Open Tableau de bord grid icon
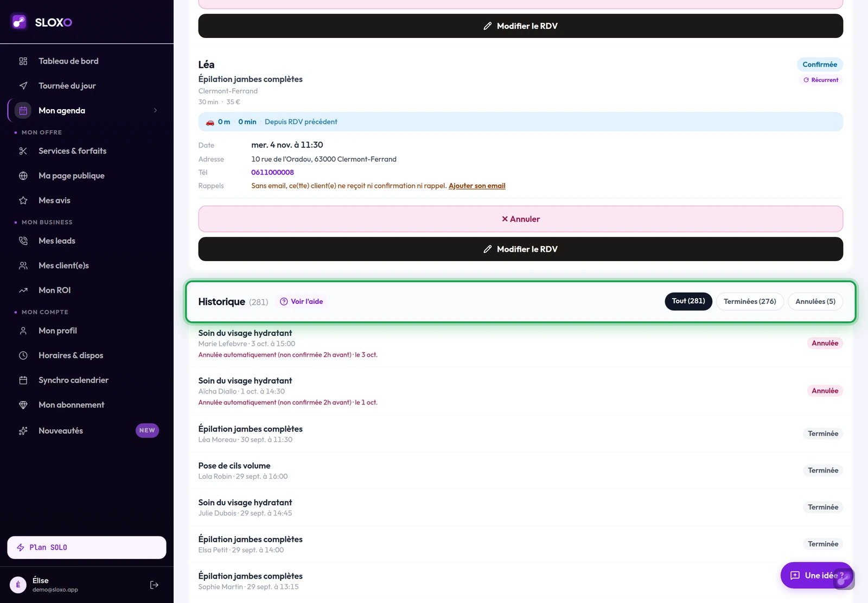Screen dimensions: 868x603 pos(23,61)
